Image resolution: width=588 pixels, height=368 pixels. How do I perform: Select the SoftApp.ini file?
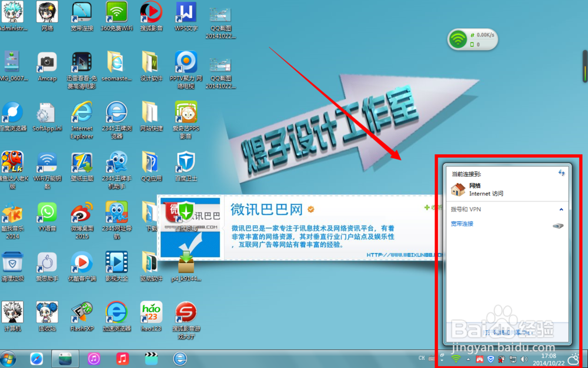(47, 117)
